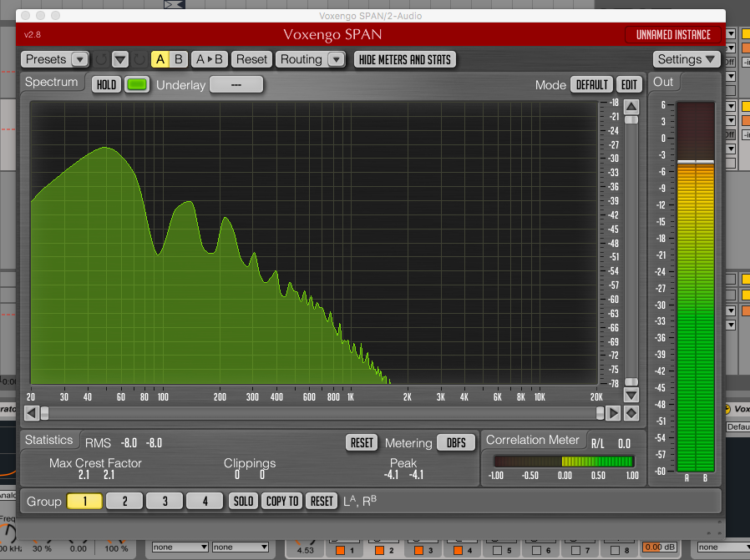The width and height of the screenshot is (750, 560).
Task: Click the diamond zoom-reset icon
Action: coord(631,413)
